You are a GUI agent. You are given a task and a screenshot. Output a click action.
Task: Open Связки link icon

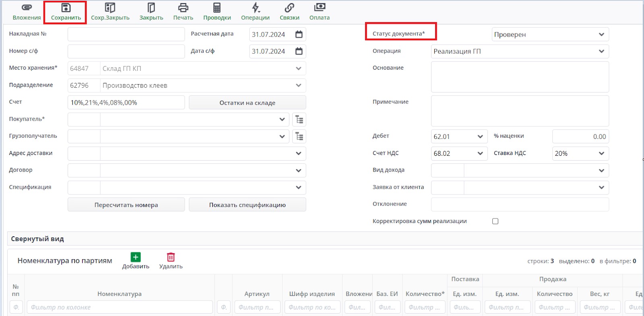[x=289, y=8]
